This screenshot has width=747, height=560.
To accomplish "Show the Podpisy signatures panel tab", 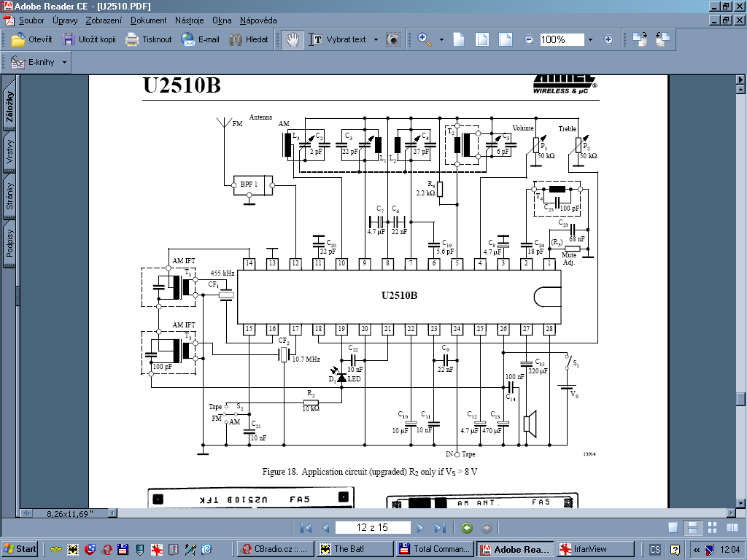I will 9,243.
